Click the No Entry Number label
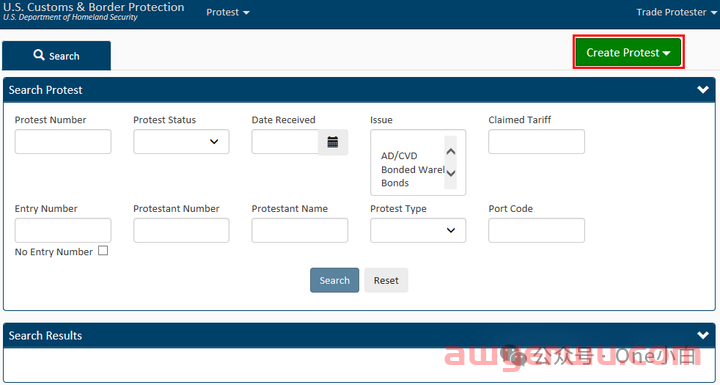This screenshot has width=720, height=385. point(54,252)
